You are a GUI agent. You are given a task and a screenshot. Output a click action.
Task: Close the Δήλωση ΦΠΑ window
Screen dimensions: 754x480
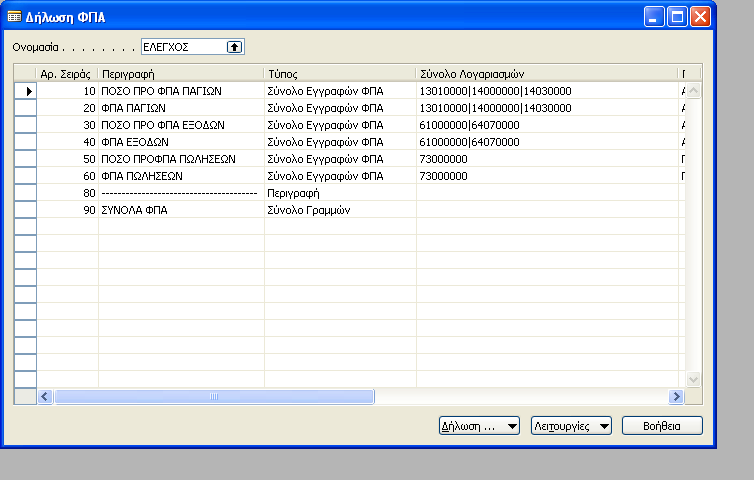(701, 17)
